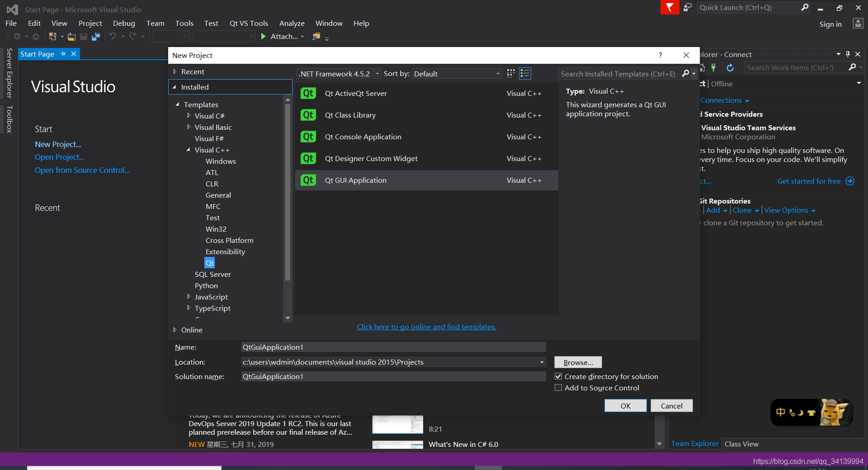Open the send feedback icon
The width and height of the screenshot is (868, 470).
click(x=688, y=8)
